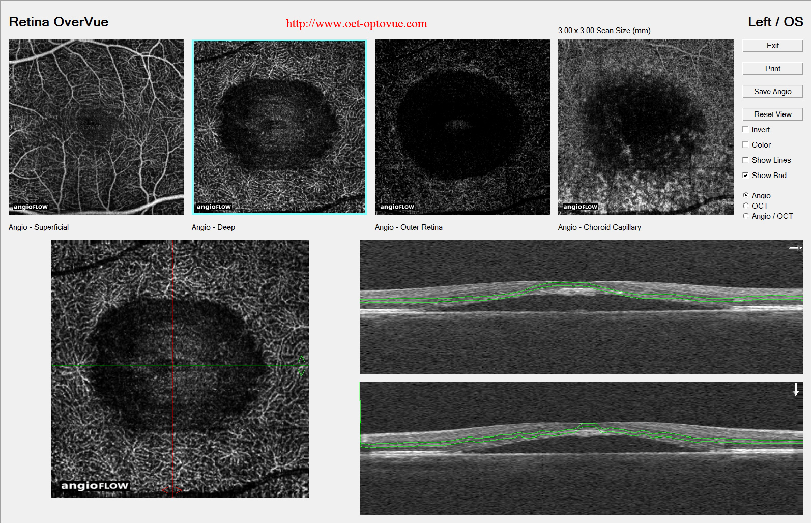
Task: Open the Angio - Outer Retina thumbnail
Action: point(462,127)
